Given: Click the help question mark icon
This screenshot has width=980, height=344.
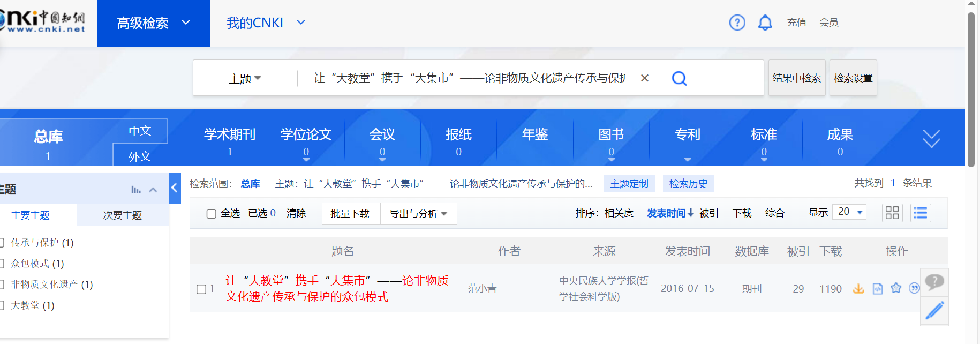Looking at the screenshot, I should [x=737, y=23].
